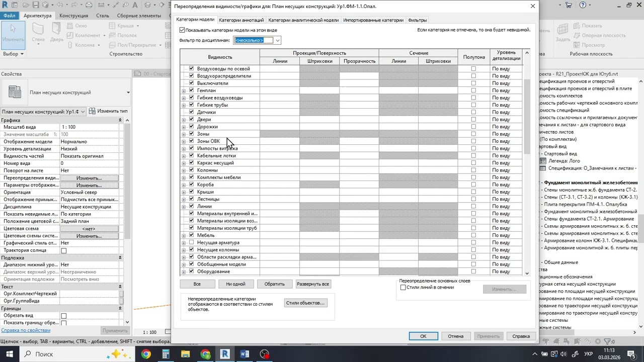Open a project with the Open folder icon
644x362 pixels.
[x=26, y=5]
